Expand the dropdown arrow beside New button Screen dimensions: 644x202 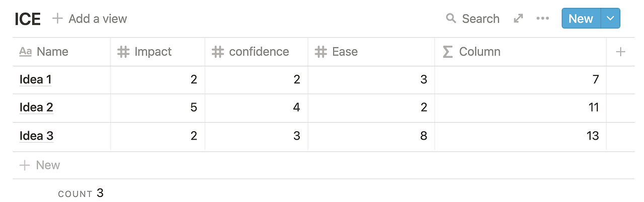[x=610, y=19]
